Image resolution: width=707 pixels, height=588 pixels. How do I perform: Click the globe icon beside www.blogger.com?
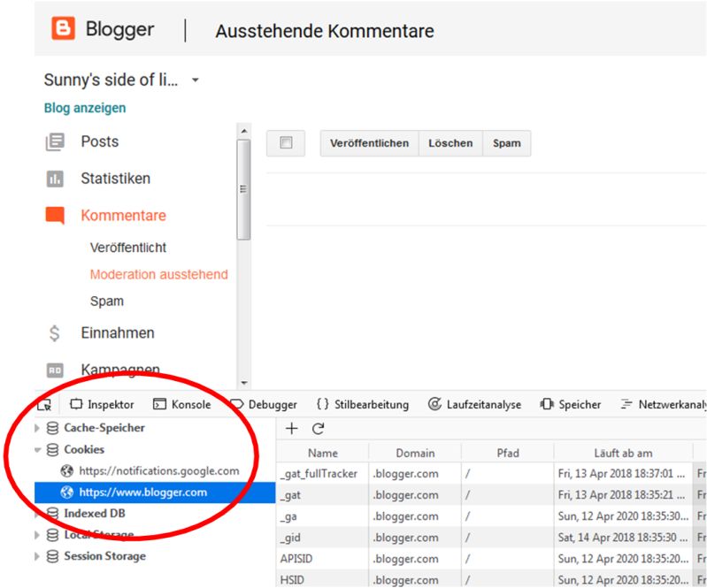coord(66,493)
